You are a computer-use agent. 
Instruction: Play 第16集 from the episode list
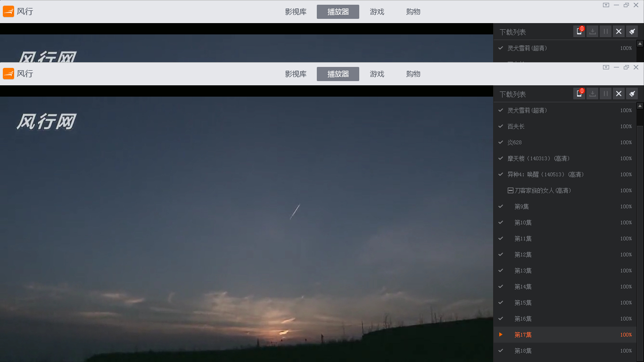(565, 319)
